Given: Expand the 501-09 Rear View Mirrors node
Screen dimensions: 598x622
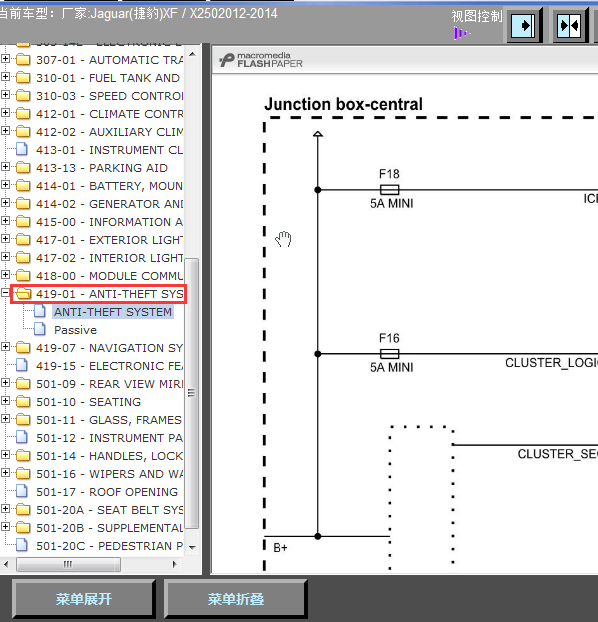Looking at the screenshot, I should [x=5, y=383].
